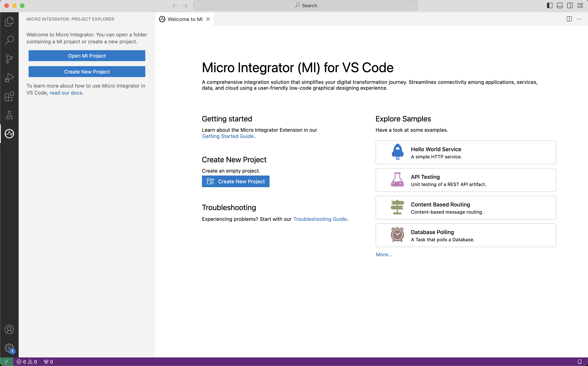Open the Run and Debug view
Screen dimensions: 588x366
pyautogui.click(x=9, y=77)
